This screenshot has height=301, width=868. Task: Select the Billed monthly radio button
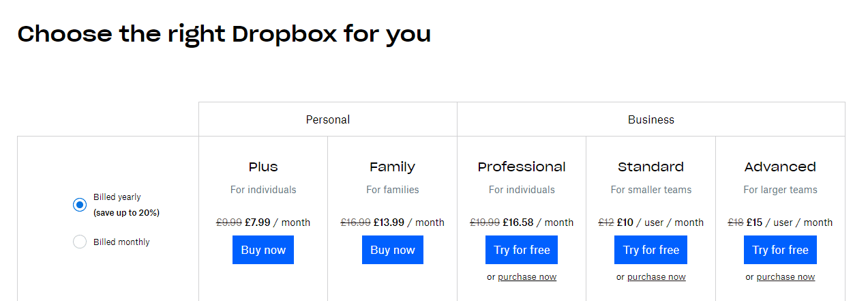[80, 242]
